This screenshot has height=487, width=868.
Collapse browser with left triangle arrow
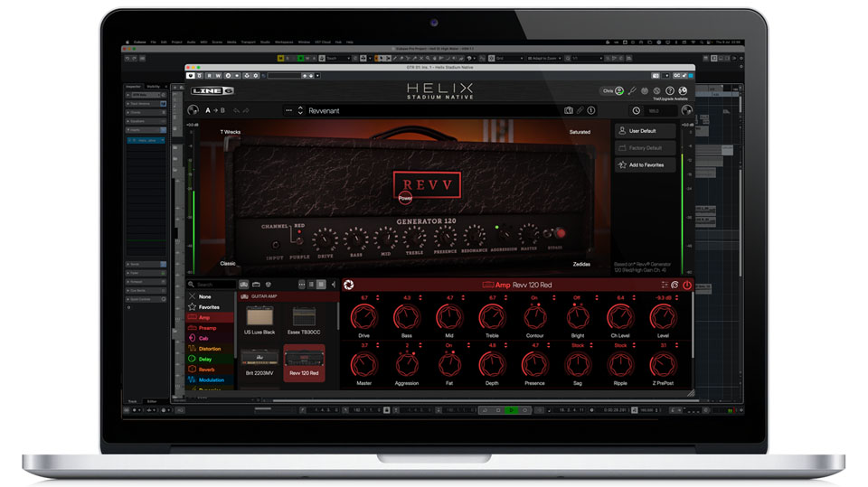click(334, 285)
